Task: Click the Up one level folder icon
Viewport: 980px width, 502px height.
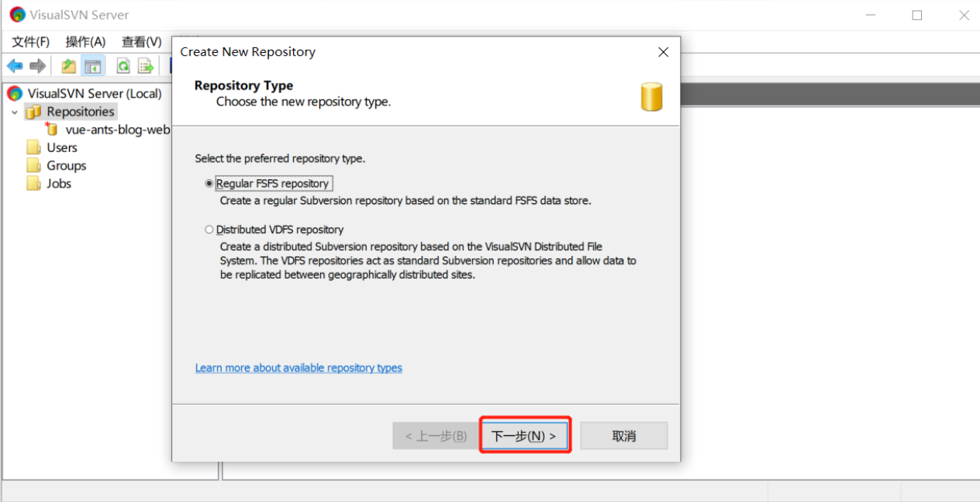Action: click(69, 66)
